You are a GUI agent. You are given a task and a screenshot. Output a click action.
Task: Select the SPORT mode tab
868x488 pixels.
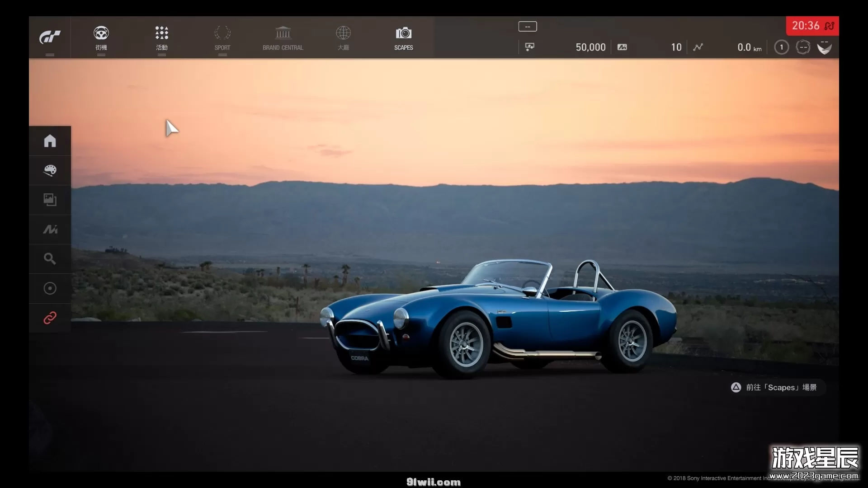tap(222, 38)
